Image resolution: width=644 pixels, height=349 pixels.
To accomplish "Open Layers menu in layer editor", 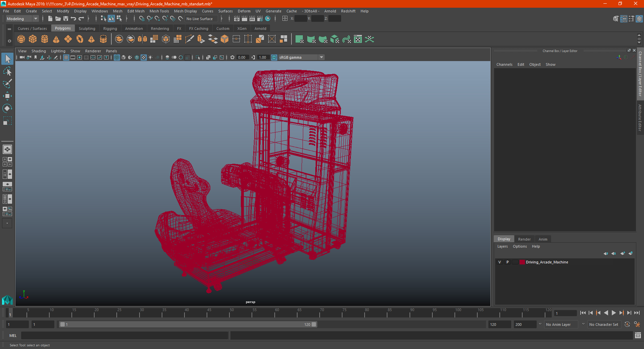I will [x=502, y=246].
